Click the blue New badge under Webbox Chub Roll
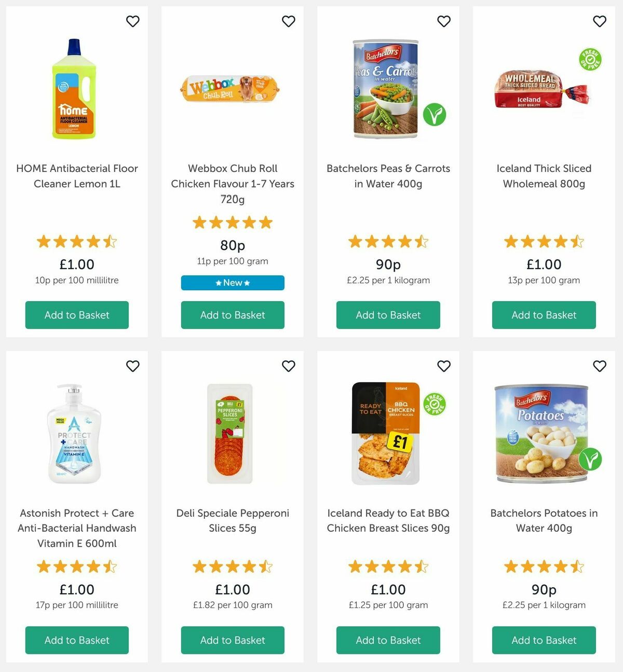 [x=232, y=283]
